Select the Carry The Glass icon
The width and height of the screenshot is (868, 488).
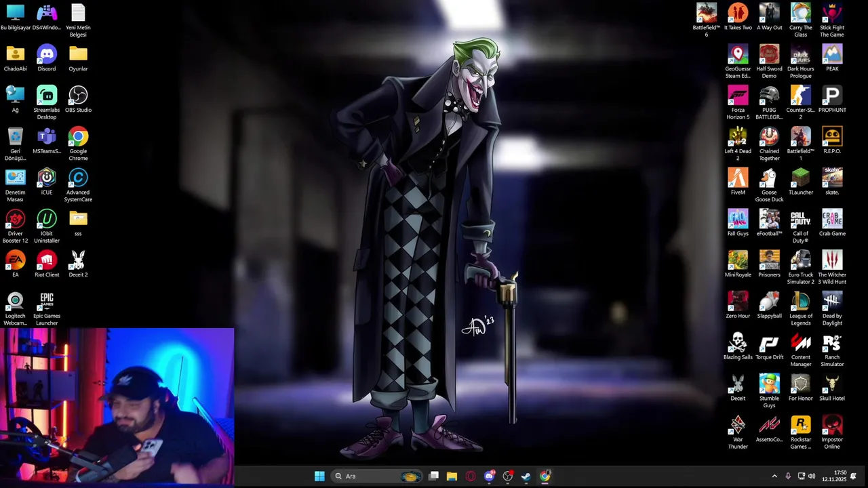[801, 13]
